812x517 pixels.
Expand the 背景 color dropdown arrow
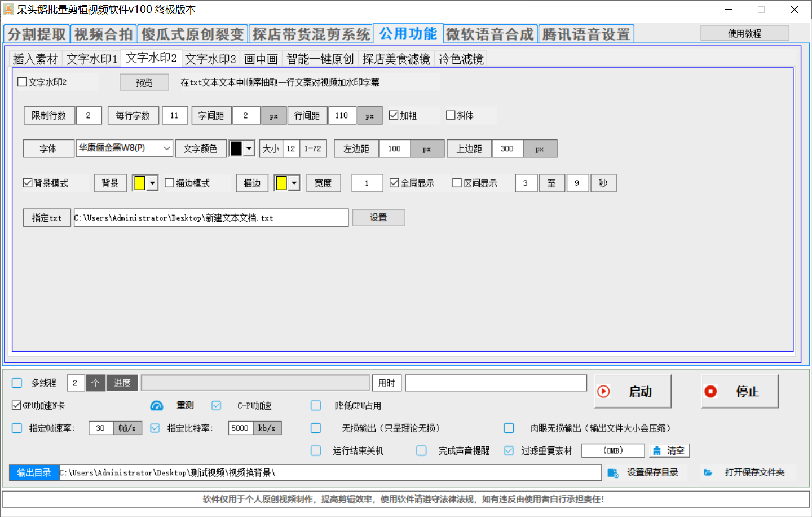[x=152, y=183]
